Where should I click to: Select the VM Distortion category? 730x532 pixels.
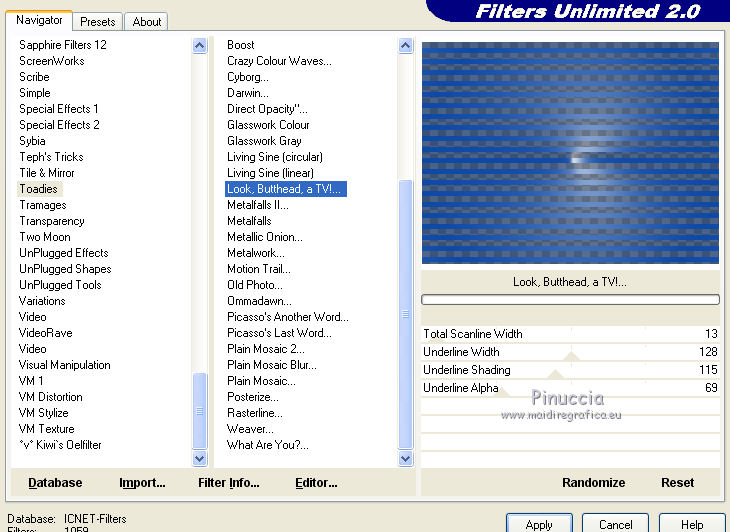coord(51,397)
